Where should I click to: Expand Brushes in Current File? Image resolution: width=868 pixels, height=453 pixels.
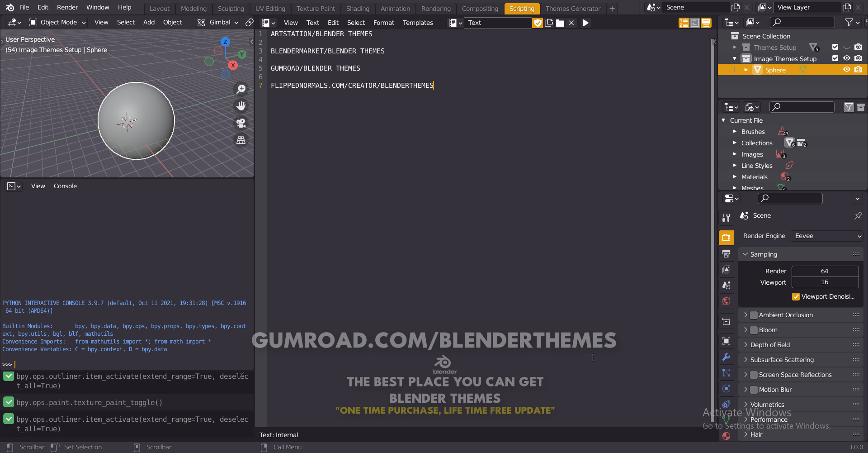coord(735,132)
